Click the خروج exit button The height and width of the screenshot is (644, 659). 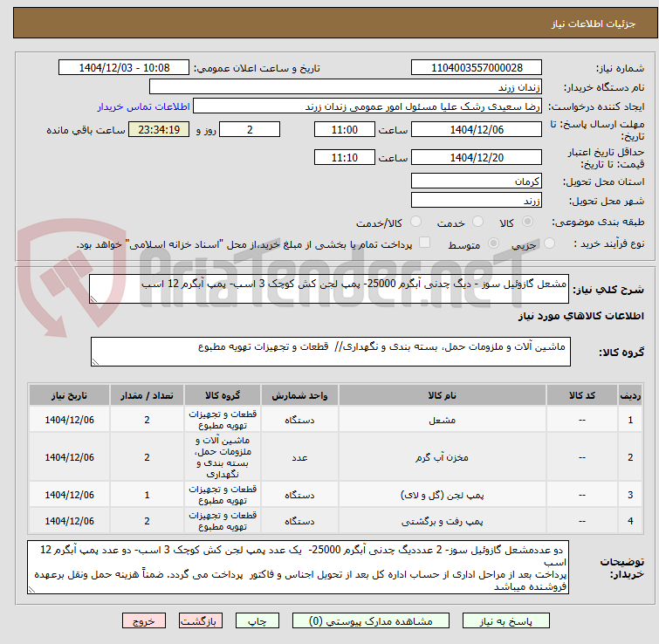click(144, 621)
